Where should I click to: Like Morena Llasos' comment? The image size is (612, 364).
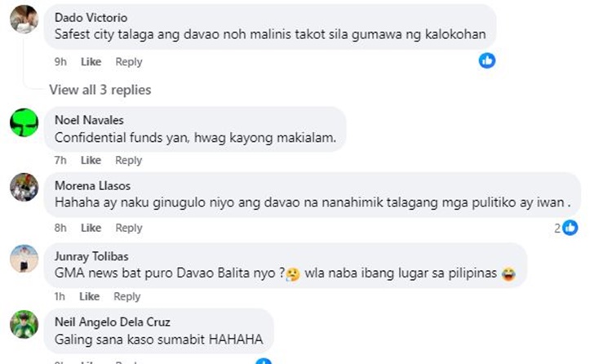point(91,228)
